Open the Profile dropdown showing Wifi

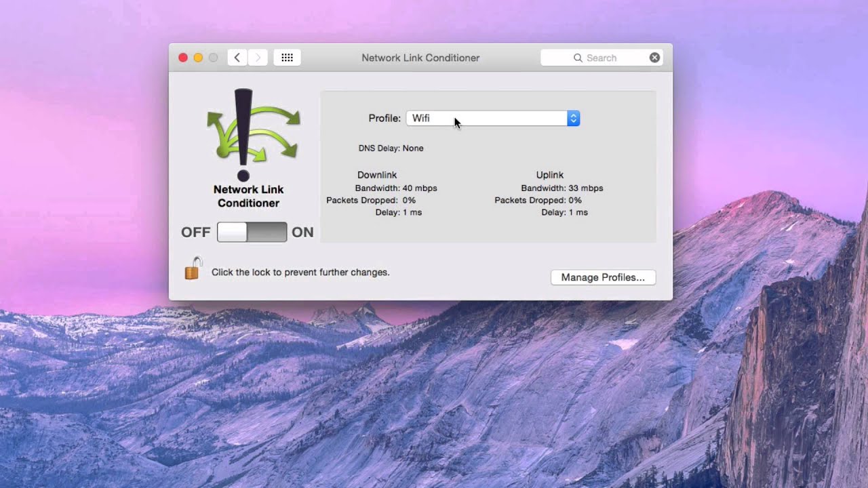point(493,118)
